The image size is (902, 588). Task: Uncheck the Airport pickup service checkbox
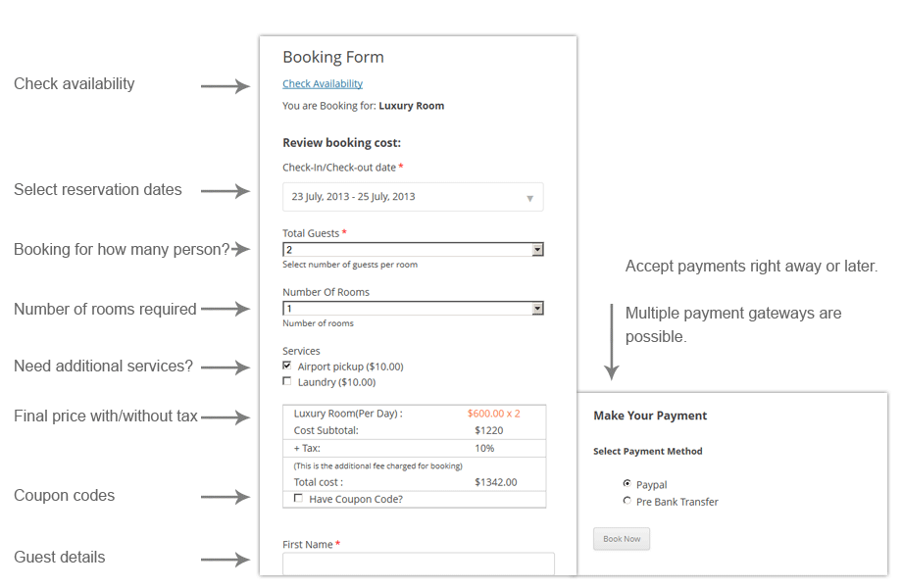pyautogui.click(x=287, y=366)
